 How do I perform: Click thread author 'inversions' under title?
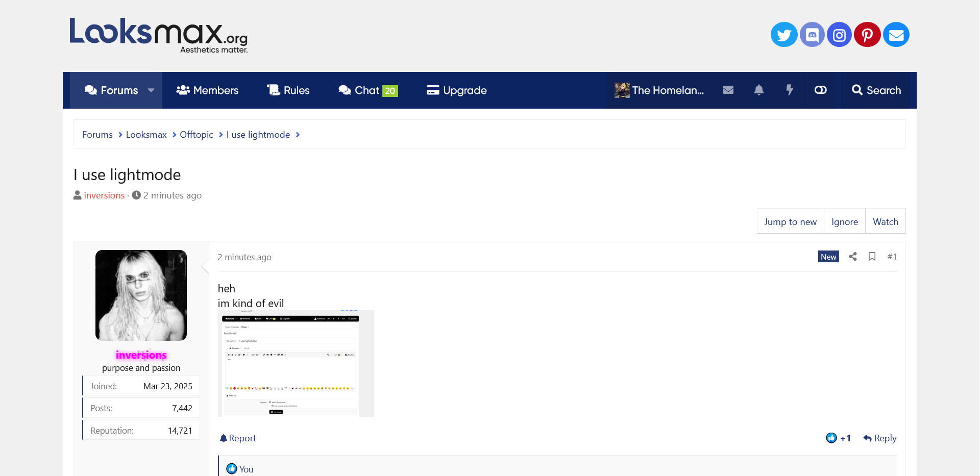pos(104,195)
